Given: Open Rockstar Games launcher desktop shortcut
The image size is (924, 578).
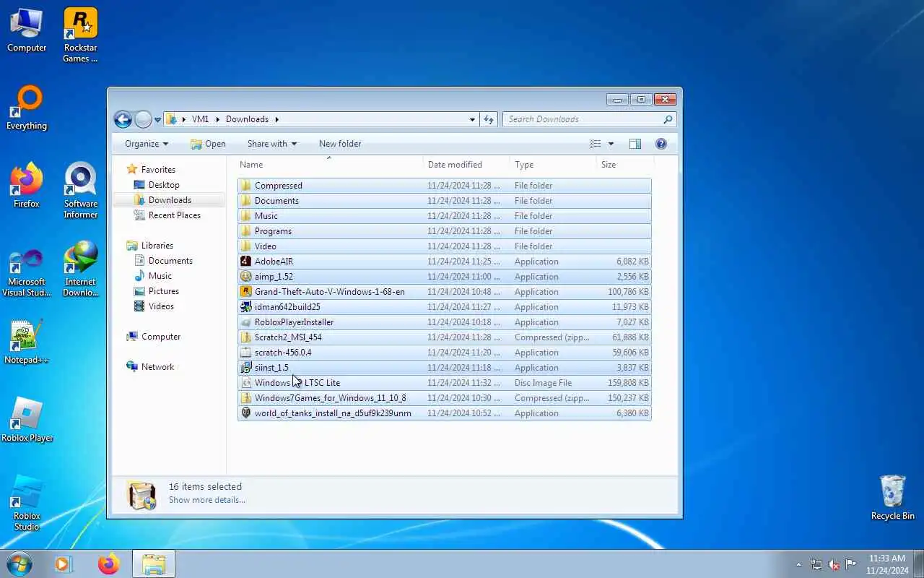Looking at the screenshot, I should [x=80, y=35].
